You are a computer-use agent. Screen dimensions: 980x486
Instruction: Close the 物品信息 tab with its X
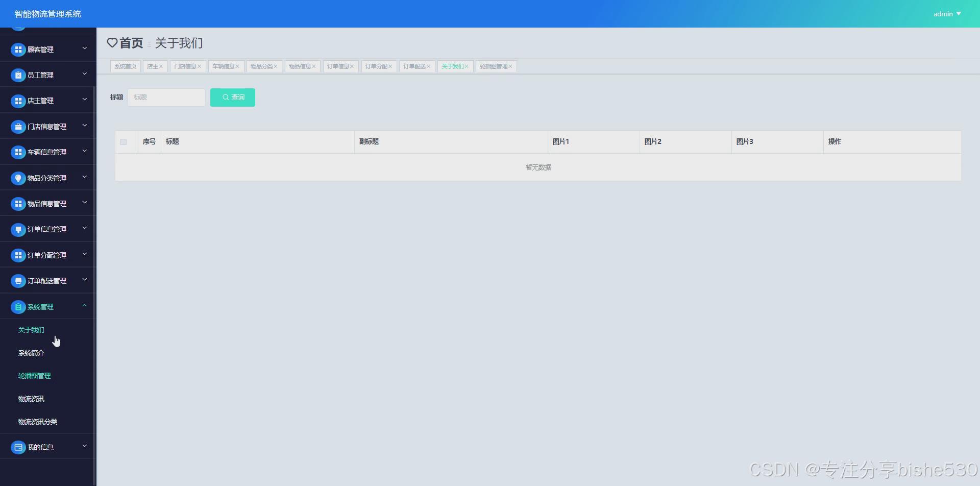pyautogui.click(x=314, y=66)
